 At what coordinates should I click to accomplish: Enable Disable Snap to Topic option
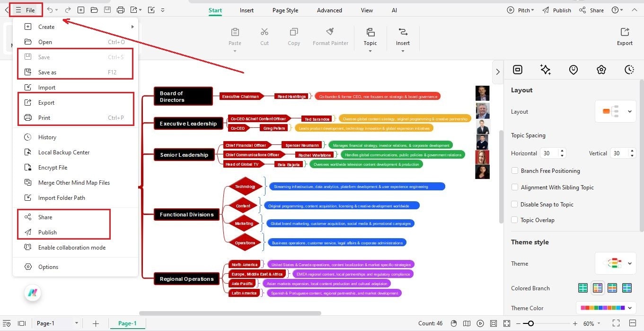click(x=515, y=204)
